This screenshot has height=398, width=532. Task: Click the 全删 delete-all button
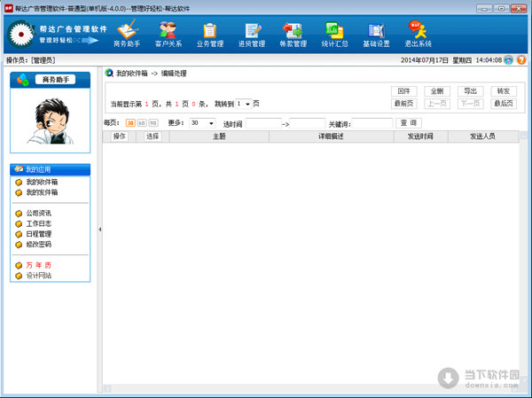pos(437,91)
